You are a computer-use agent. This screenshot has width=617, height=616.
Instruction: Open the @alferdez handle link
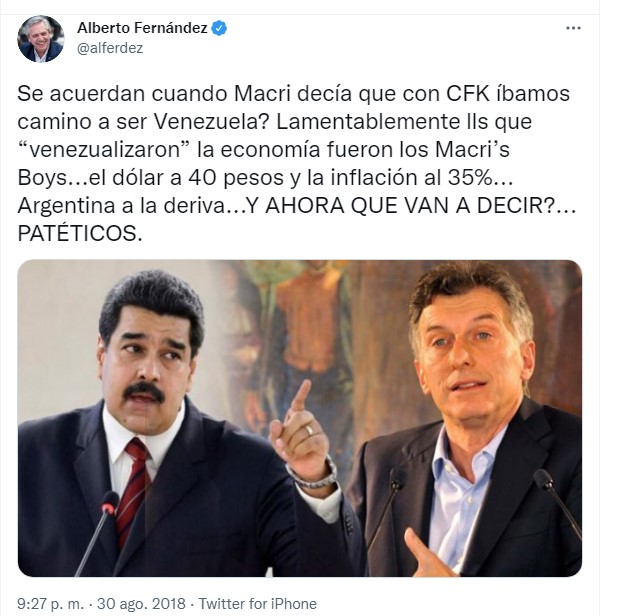point(110,48)
